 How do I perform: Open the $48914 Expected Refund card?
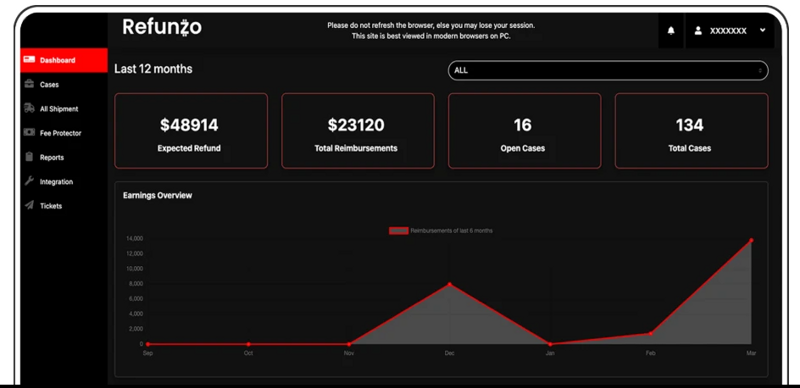(x=191, y=131)
